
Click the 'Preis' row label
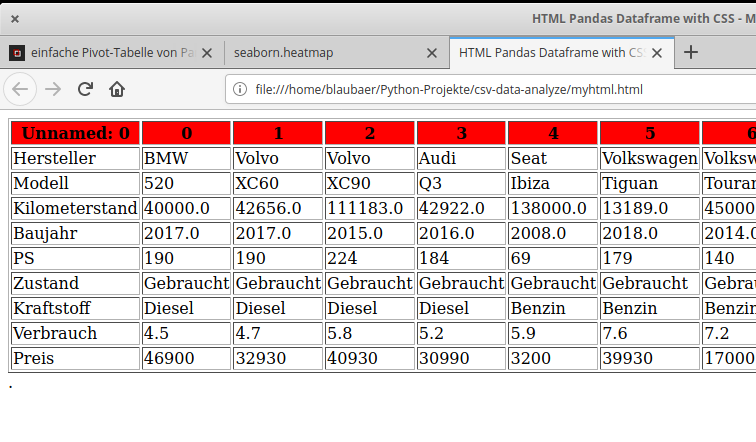[x=75, y=359]
